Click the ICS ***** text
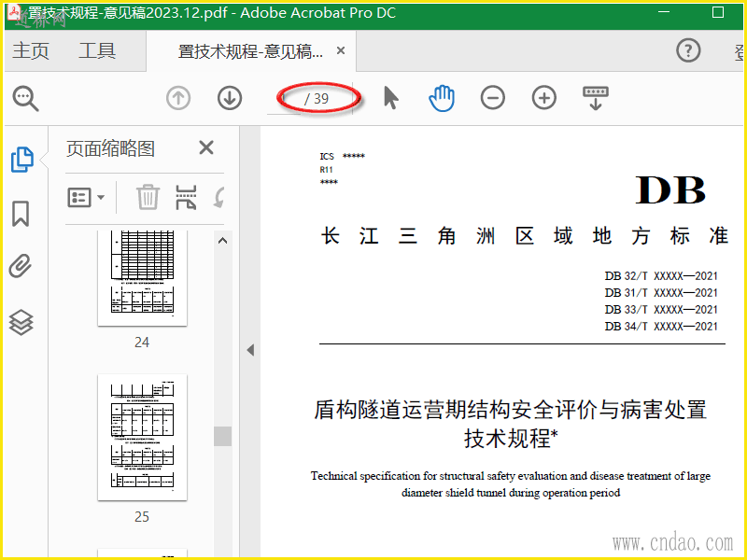Image resolution: width=747 pixels, height=560 pixels. pos(342,156)
